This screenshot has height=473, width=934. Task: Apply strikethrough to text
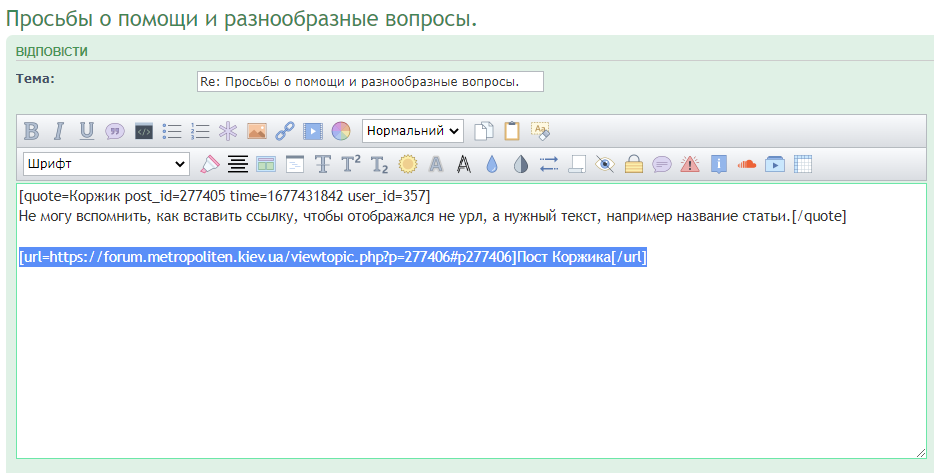pyautogui.click(x=322, y=164)
